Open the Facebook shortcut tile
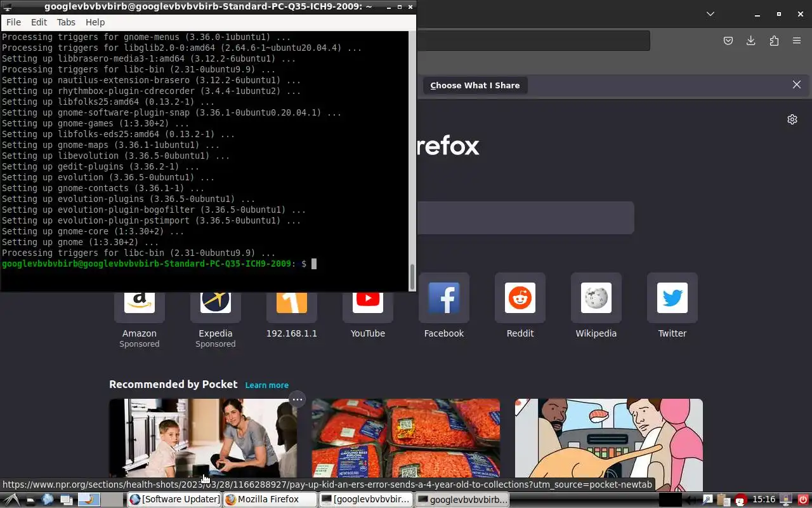The image size is (812, 508). (x=444, y=298)
